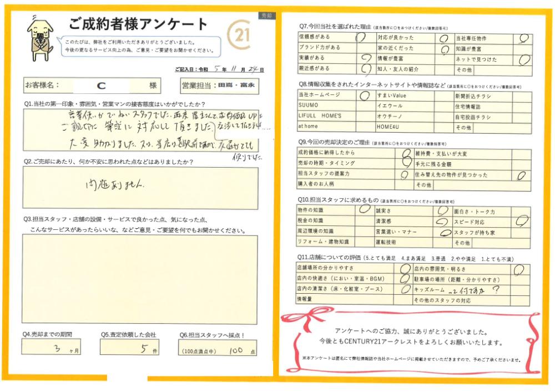Image resolution: width=555 pixels, height=392 pixels.
Task: Mark the 店内の雰囲気・明るさ rating cell
Action: click(x=519, y=269)
